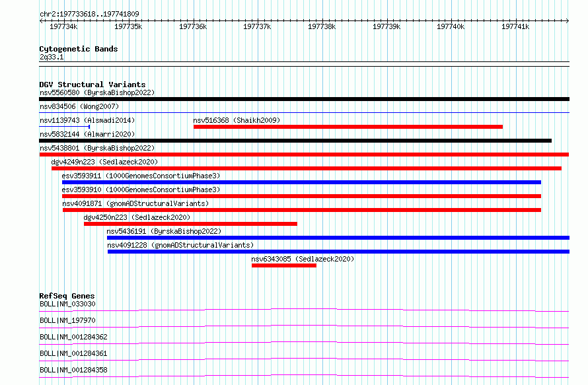This screenshot has height=385, width=588.
Task: Click the ruler's left arrowhead
Action: pos(41,21)
